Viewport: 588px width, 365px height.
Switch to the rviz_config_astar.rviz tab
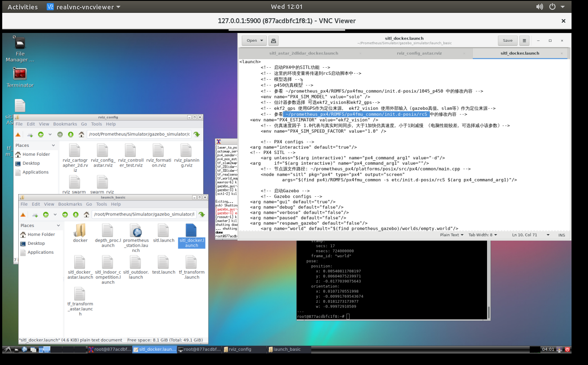pyautogui.click(x=419, y=53)
